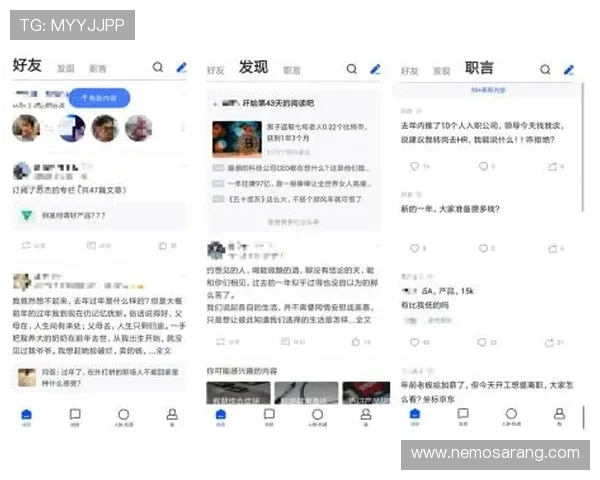Switch to 职言 tab from 发现 screen
This screenshot has width=600, height=480.
coord(292,70)
